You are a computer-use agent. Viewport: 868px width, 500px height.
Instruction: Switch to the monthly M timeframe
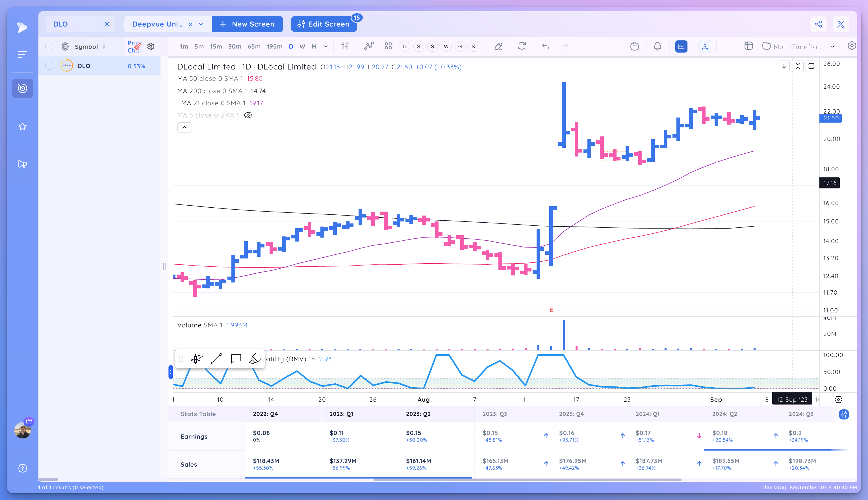[314, 46]
